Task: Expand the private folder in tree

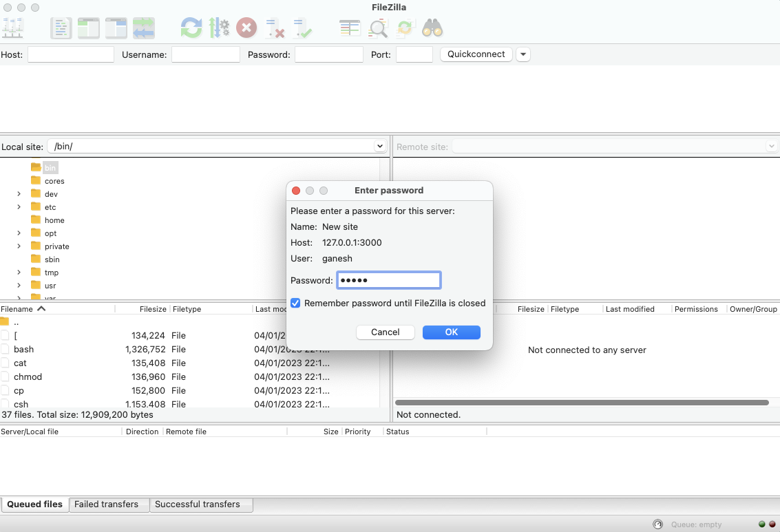Action: point(19,246)
